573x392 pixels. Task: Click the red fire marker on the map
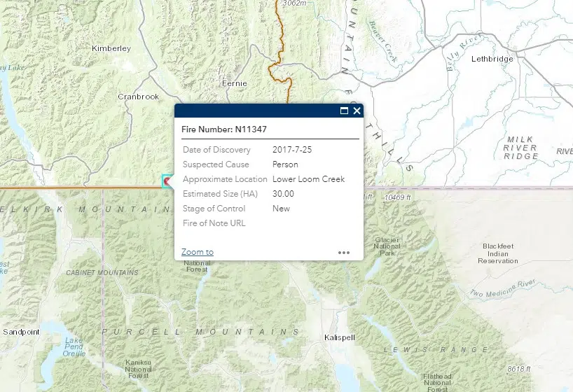pos(167,182)
